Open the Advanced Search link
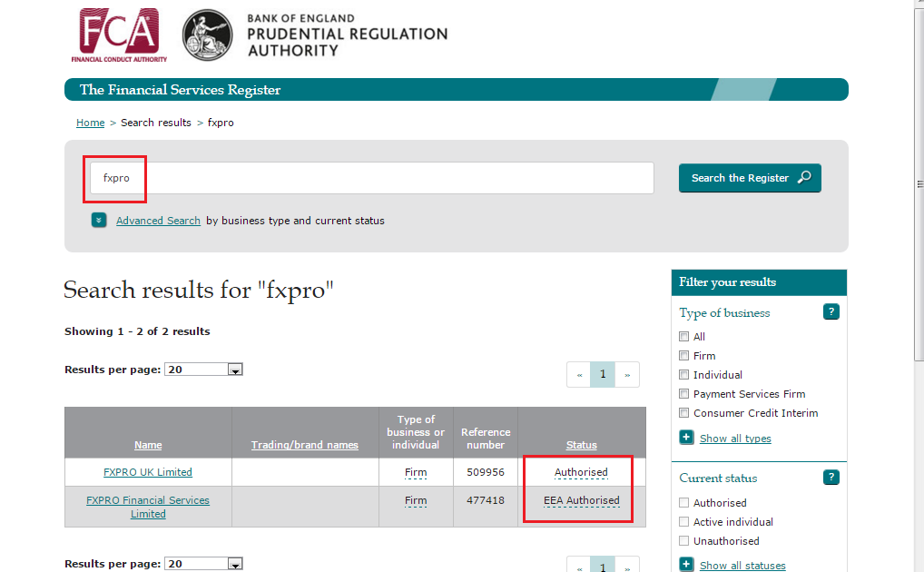 pos(158,221)
